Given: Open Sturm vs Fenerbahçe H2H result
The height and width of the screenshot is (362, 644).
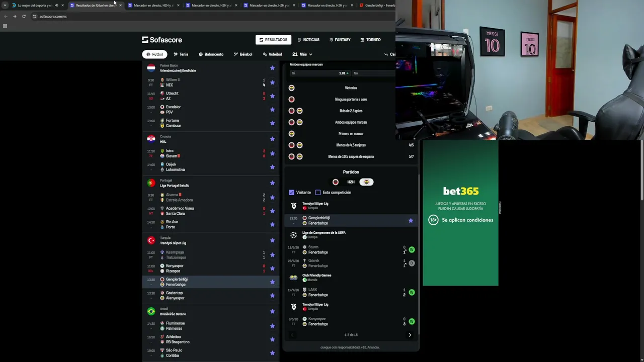Looking at the screenshot, I should (351, 250).
